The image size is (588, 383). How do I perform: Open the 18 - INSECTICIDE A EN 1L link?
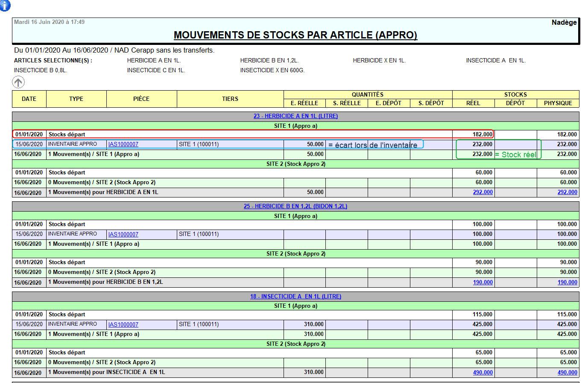click(295, 296)
